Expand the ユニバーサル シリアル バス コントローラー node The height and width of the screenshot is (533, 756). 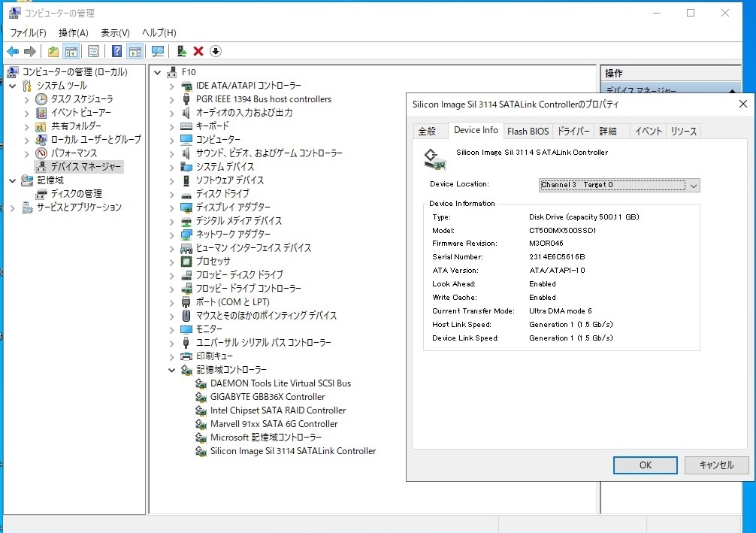click(171, 344)
